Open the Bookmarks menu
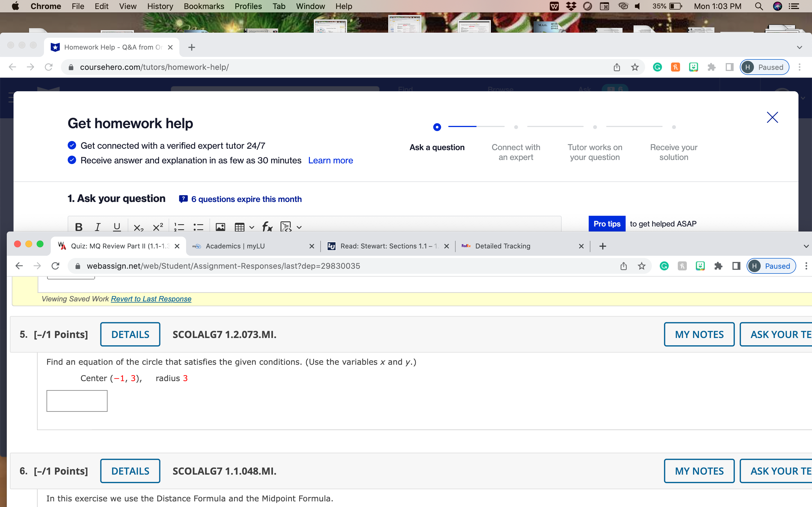812x507 pixels. [204, 6]
